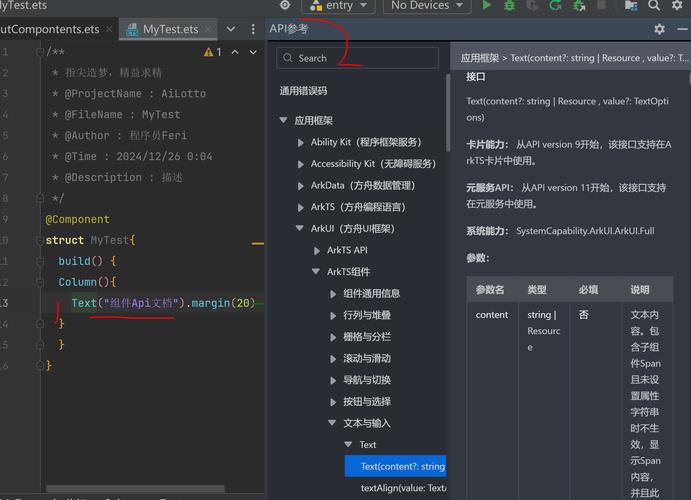Expand Ability Kit (程序框架服务) node
Screen dimensions: 691x500
click(301, 142)
